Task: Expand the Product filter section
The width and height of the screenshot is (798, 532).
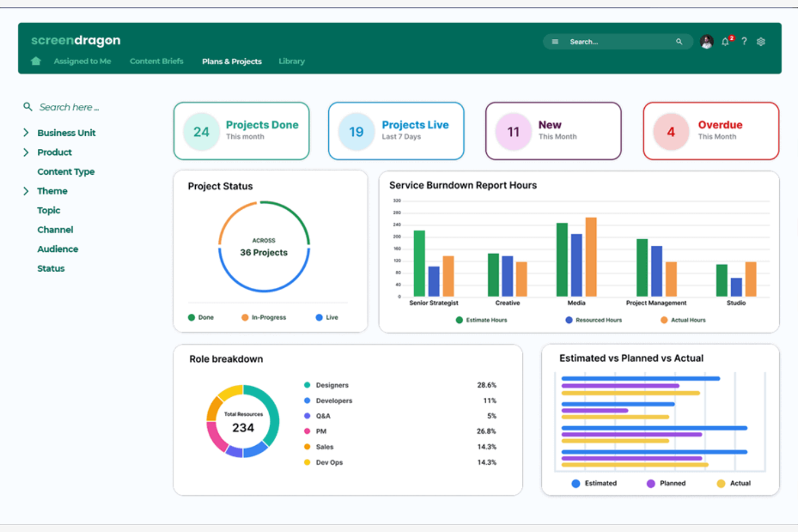Action: (x=25, y=152)
